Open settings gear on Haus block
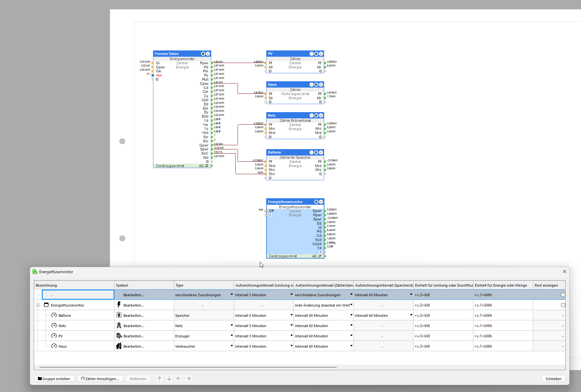The image size is (581, 392). [x=316, y=85]
